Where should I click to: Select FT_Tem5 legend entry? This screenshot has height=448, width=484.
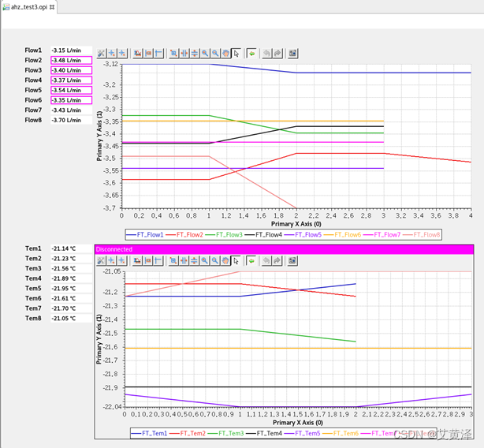point(302,434)
